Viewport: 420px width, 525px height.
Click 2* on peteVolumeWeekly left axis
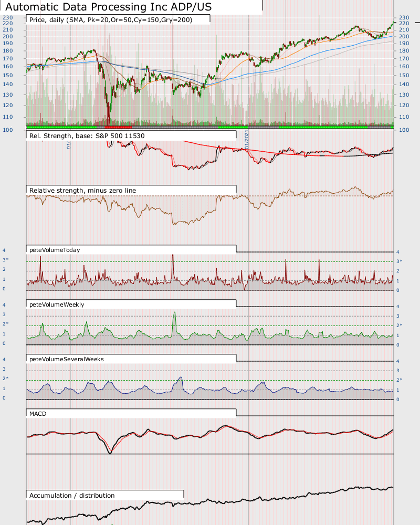6,324
